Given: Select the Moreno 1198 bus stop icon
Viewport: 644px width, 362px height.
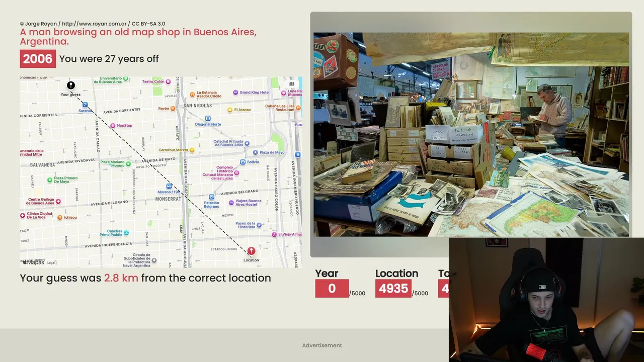Looking at the screenshot, I should coord(169,186).
